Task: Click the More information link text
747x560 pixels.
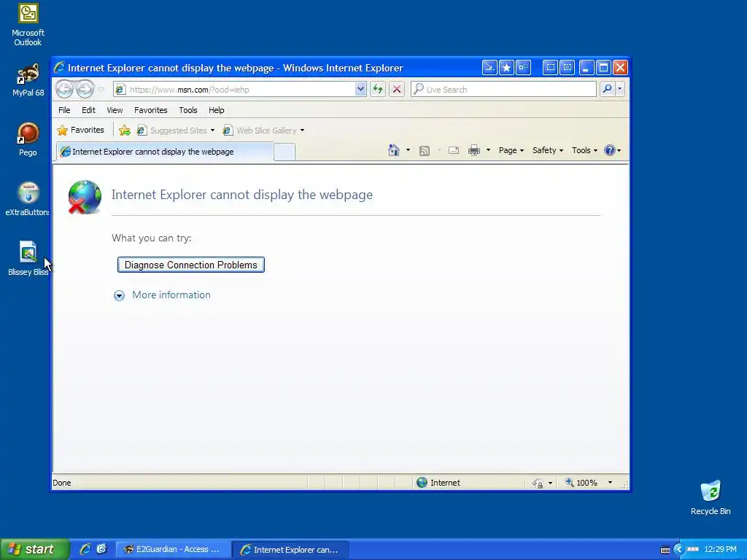Action: pyautogui.click(x=171, y=295)
